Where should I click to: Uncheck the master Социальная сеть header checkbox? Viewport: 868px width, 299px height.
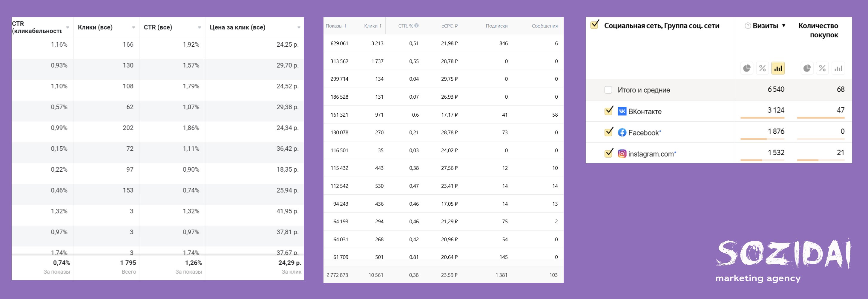595,25
